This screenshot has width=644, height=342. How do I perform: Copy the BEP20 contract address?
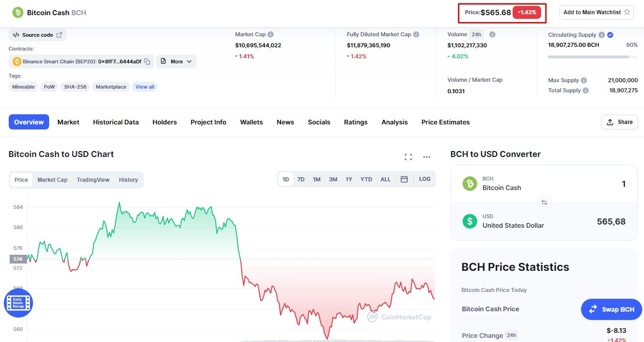tap(147, 62)
